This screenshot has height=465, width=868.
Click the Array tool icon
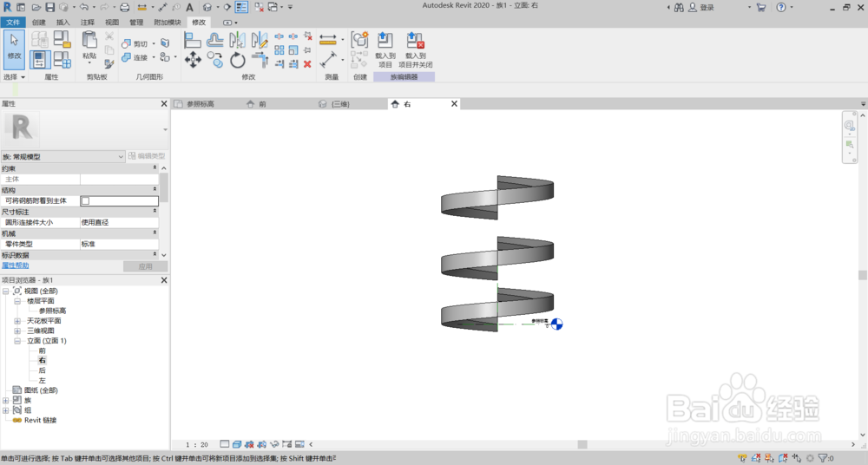click(x=279, y=50)
